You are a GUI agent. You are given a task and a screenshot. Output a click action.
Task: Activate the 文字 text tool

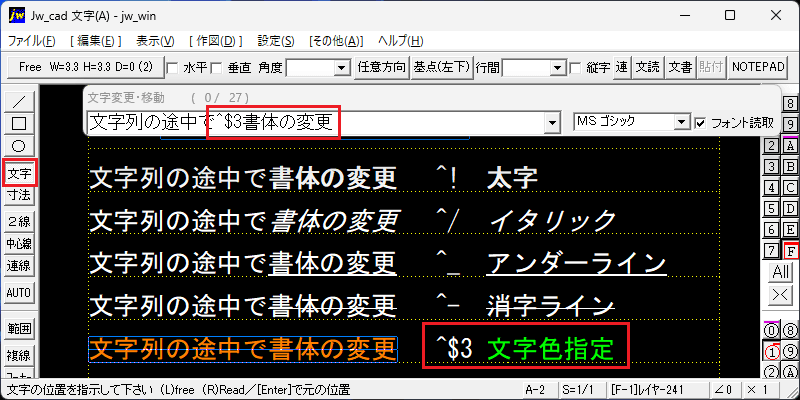(19, 173)
